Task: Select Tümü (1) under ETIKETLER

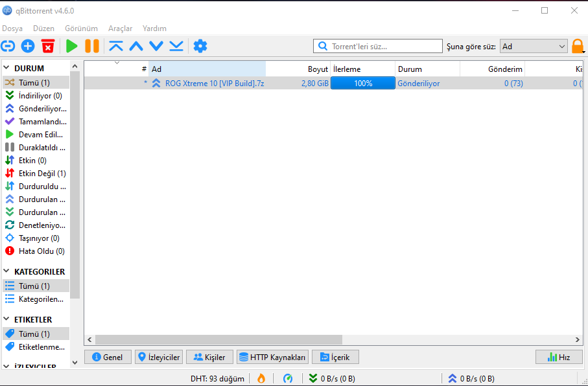Action: coord(36,334)
